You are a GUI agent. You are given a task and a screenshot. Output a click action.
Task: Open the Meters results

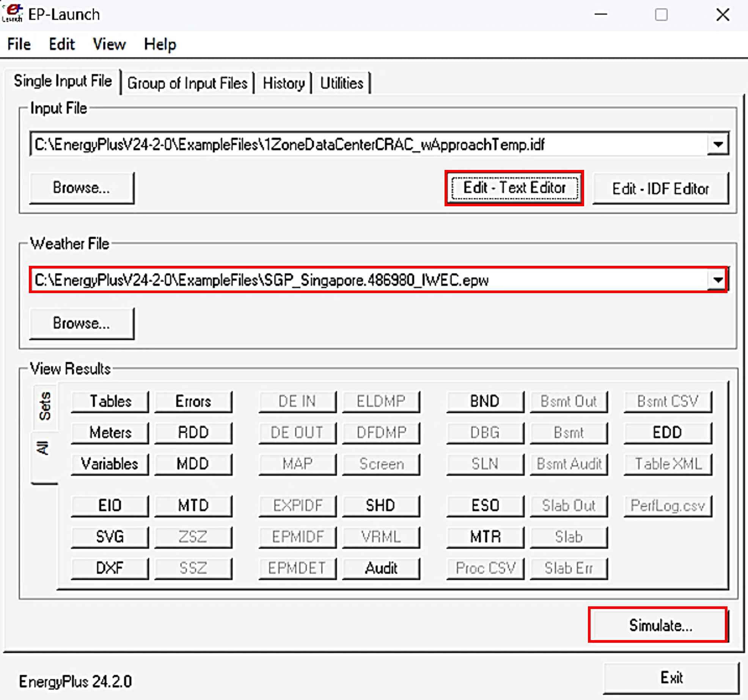(110, 433)
